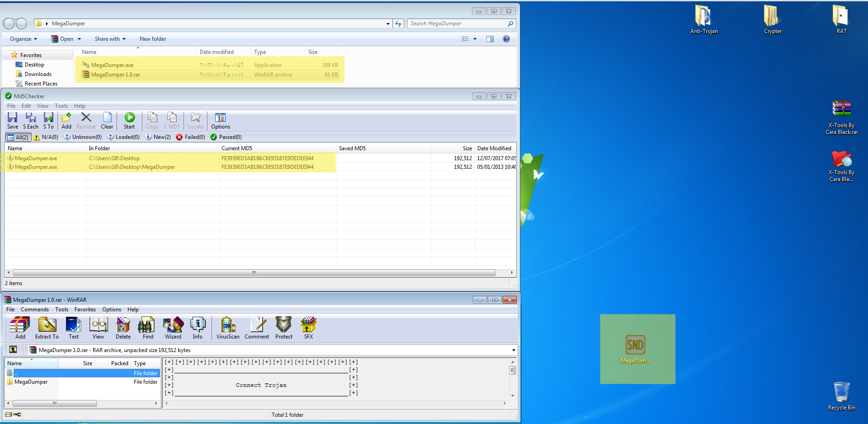Click the Clear icon in Md5Checker
Screen dimensions: 868x424
coord(107,120)
